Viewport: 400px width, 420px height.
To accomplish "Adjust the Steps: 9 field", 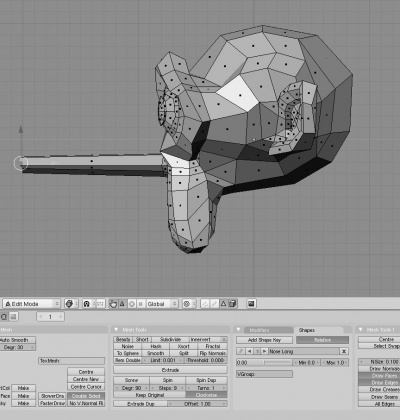I will point(168,388).
